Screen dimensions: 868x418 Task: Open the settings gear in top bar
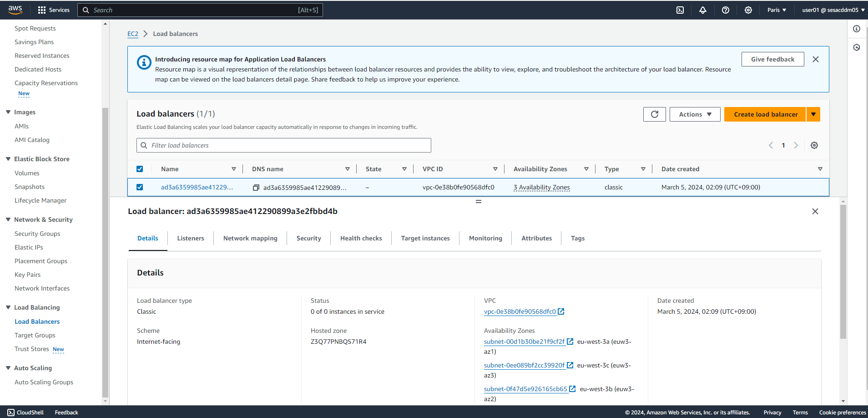click(x=748, y=10)
